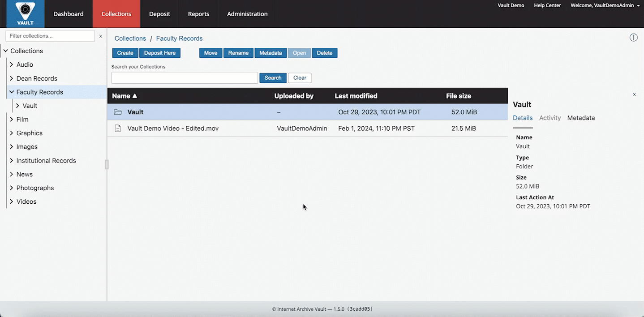This screenshot has width=644, height=317.
Task: Click the file icon for Vault Demo Video
Action: (x=118, y=129)
